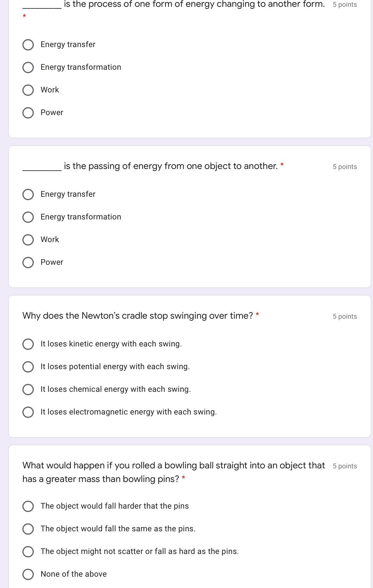This screenshot has height=588, width=373.
Task: Click the "5 points" label beside Newton's cradle question
Action: pos(345,316)
